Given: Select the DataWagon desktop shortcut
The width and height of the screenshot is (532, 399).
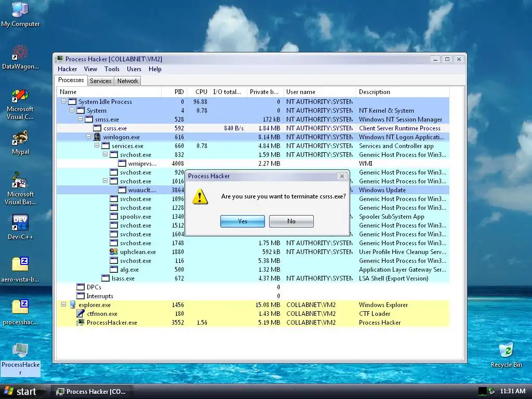Looking at the screenshot, I should pyautogui.click(x=20, y=57).
